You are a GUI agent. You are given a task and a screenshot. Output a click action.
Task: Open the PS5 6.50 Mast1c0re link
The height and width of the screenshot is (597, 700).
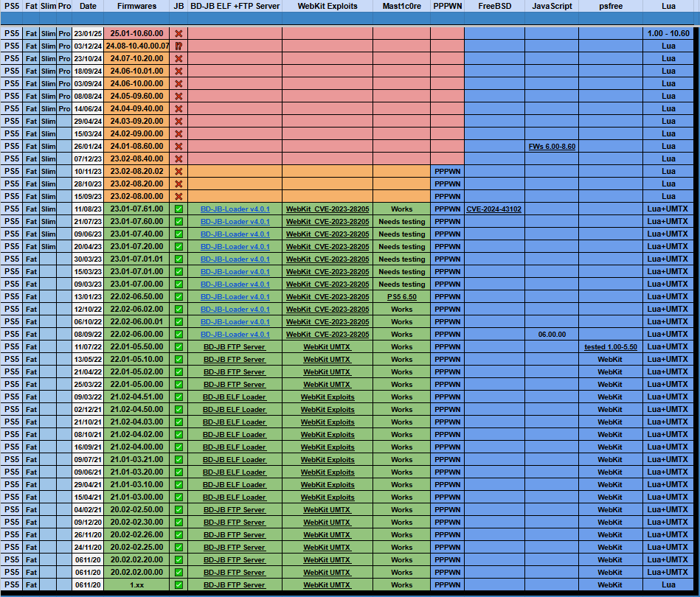point(401,297)
